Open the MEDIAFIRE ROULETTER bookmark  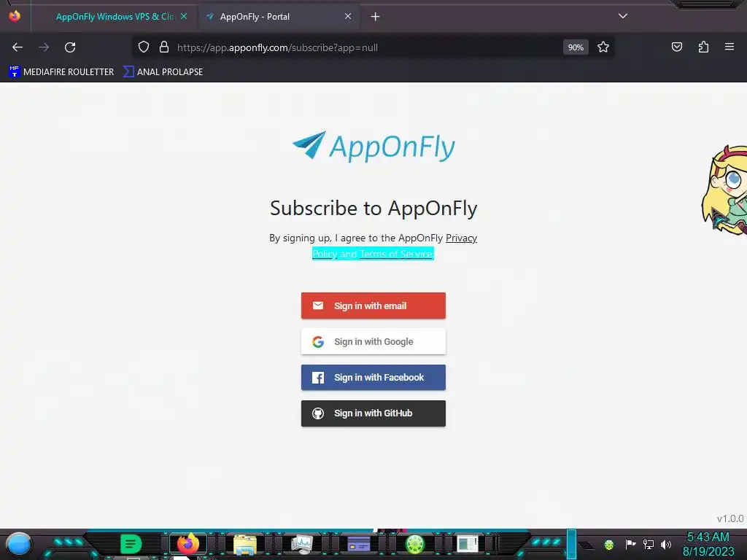61,72
